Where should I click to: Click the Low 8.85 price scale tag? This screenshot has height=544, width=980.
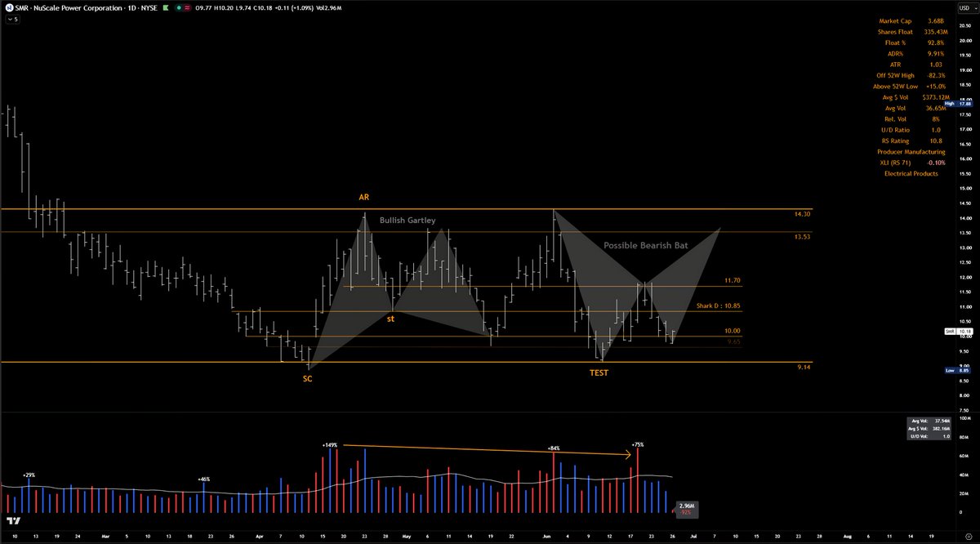click(x=957, y=370)
